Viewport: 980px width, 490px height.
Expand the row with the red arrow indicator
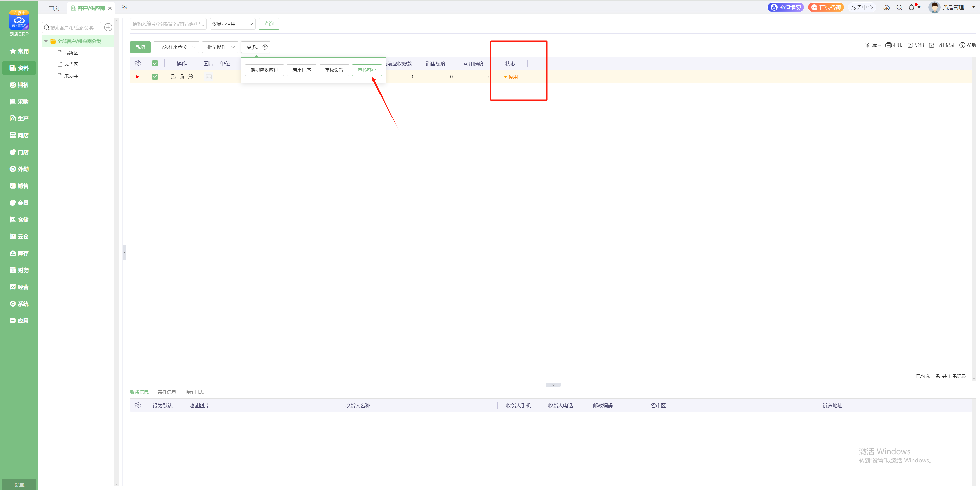coord(138,77)
